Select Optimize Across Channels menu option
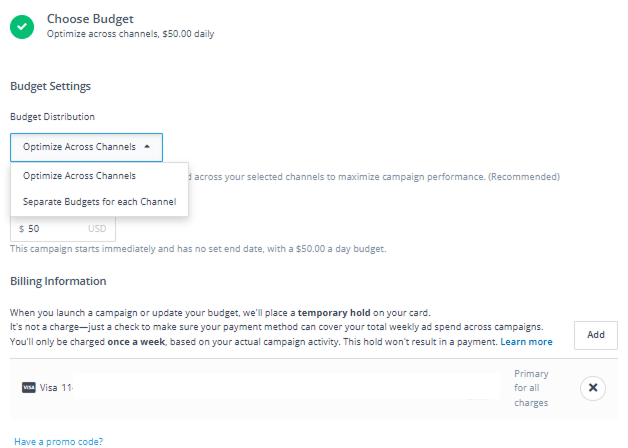 coord(80,176)
